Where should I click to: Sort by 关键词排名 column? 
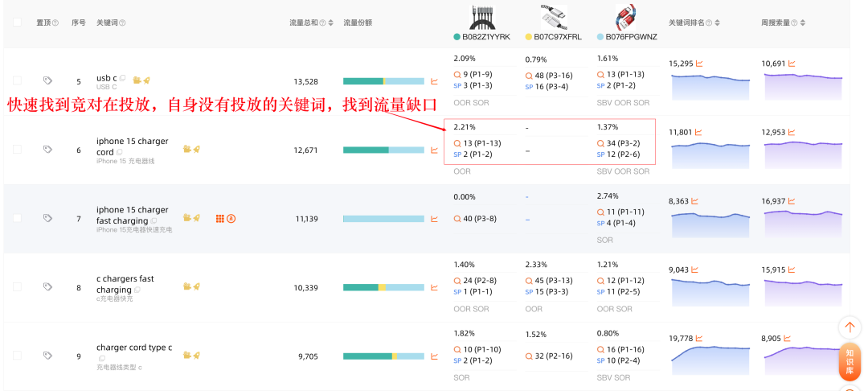[718, 23]
